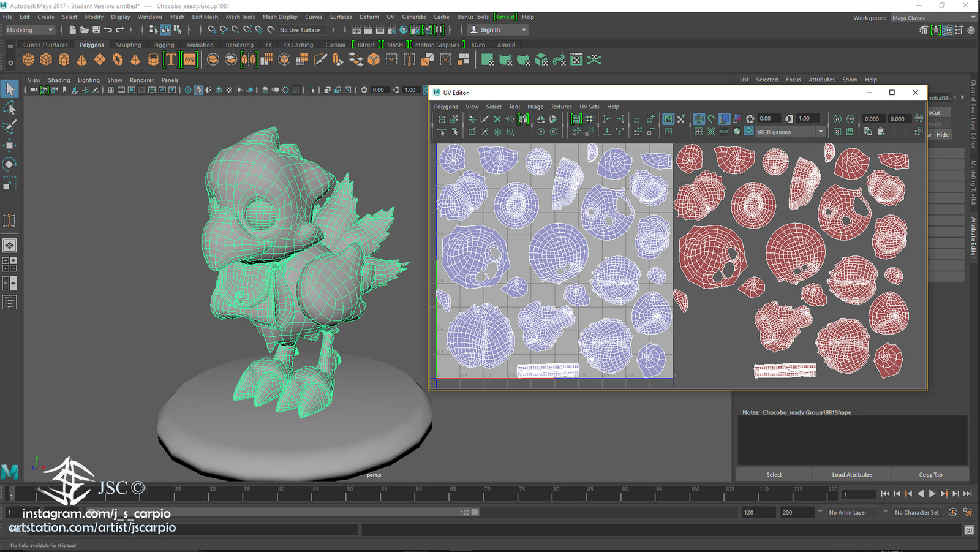Open the Textures menu in UV Editor
980x552 pixels.
pos(561,107)
